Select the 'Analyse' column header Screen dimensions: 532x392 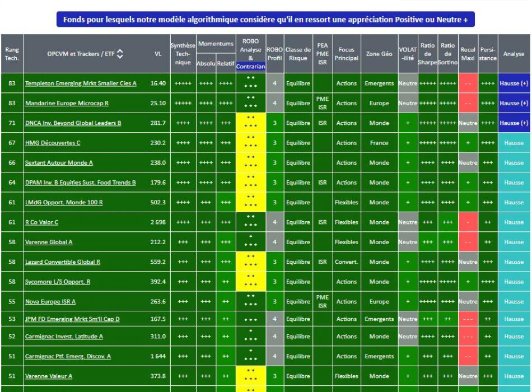click(x=514, y=54)
